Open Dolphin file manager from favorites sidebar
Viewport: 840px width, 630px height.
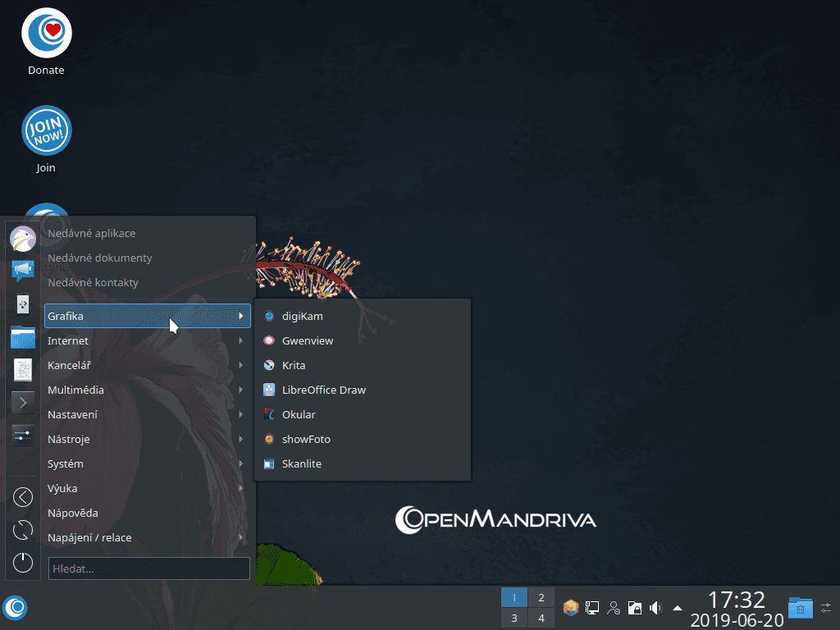point(22,336)
